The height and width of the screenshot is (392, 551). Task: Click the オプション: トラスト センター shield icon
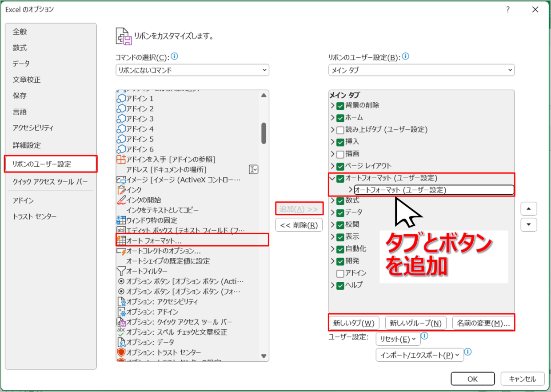click(121, 352)
